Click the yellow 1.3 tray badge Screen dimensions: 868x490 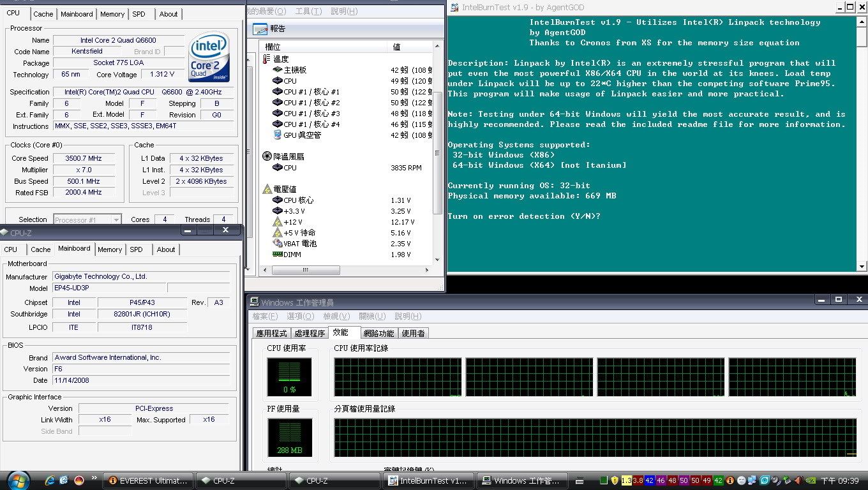click(627, 480)
